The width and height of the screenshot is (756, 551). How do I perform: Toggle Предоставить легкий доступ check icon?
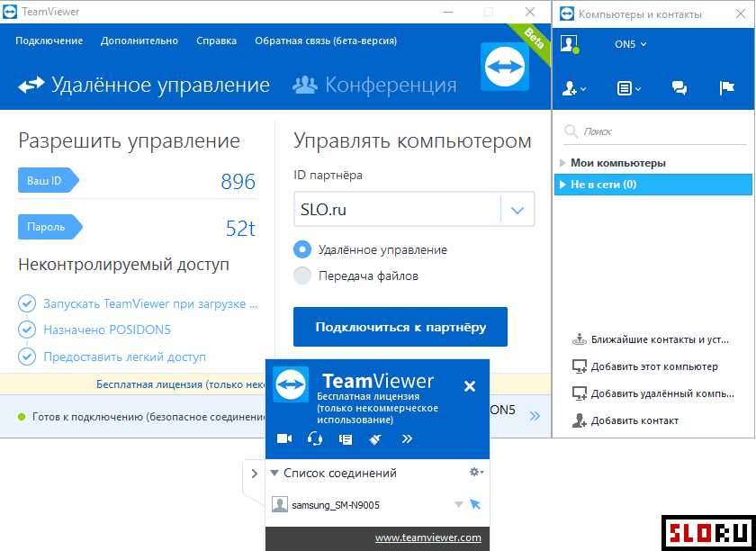(x=26, y=357)
